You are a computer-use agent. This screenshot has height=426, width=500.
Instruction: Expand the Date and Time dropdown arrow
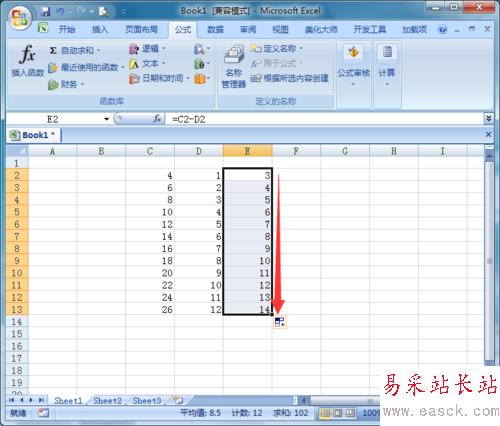click(188, 79)
